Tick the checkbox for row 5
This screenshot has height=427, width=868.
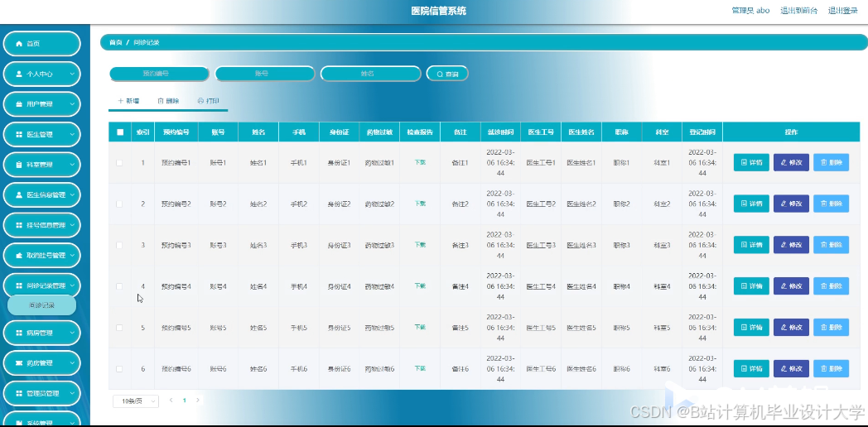[119, 328]
